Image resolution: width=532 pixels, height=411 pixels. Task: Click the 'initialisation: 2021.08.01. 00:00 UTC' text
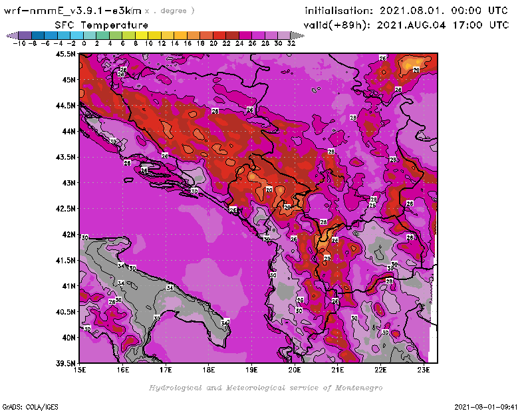[x=406, y=11]
